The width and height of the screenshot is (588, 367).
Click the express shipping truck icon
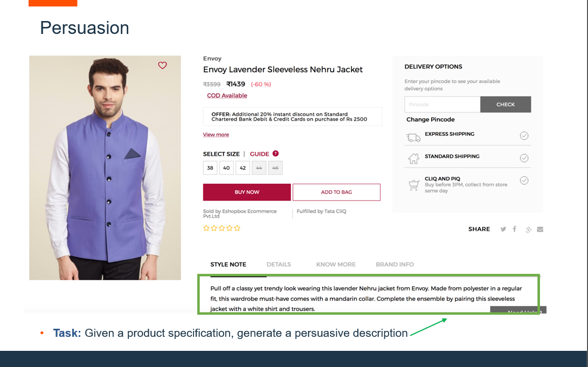pos(413,137)
